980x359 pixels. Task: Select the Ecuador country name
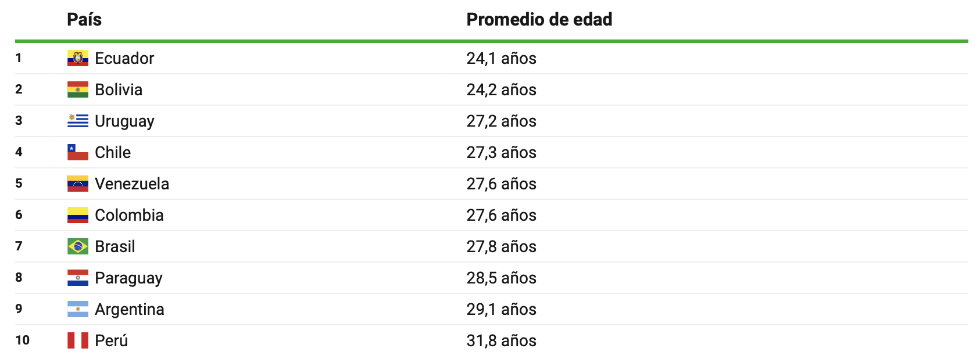tap(124, 58)
